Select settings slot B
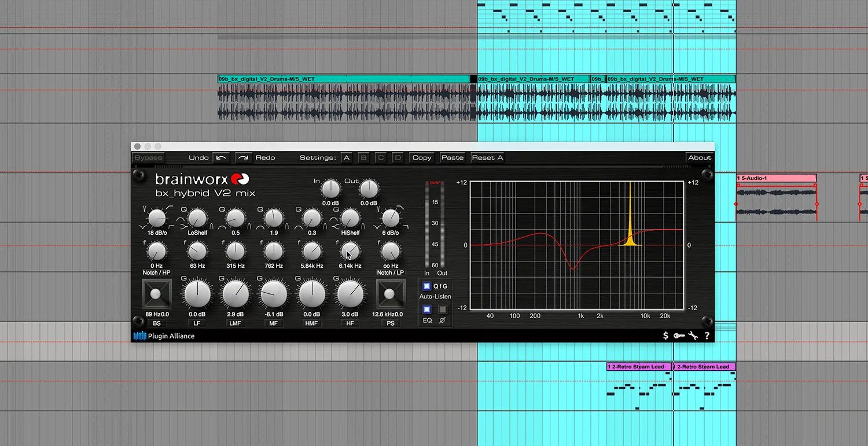Viewport: 868px width, 446px height. click(363, 157)
